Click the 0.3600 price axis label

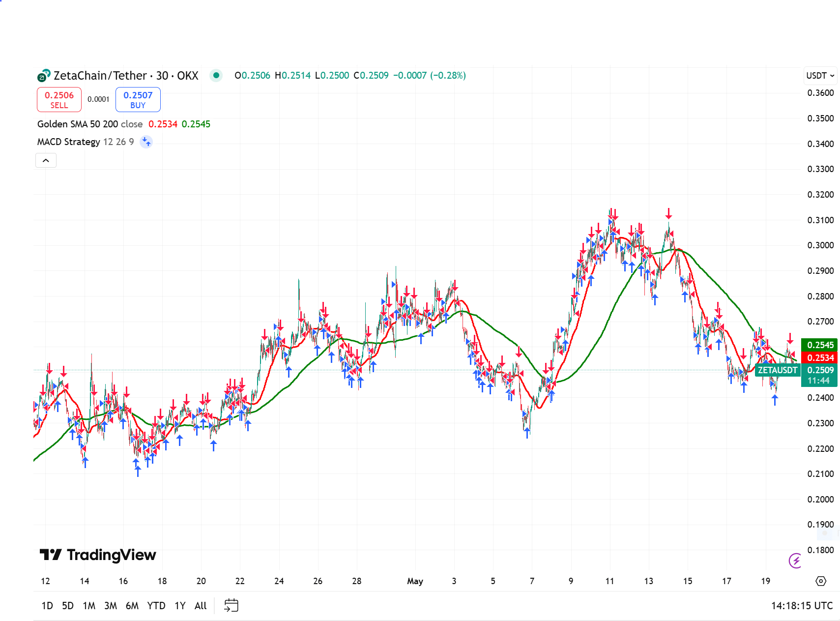point(820,93)
